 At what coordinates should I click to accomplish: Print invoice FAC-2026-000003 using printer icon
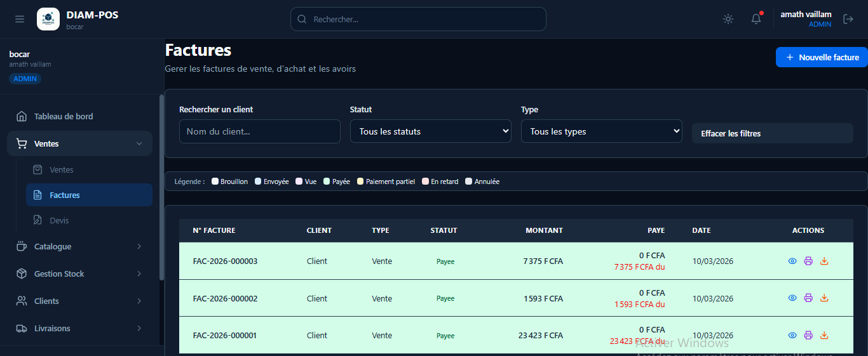808,261
